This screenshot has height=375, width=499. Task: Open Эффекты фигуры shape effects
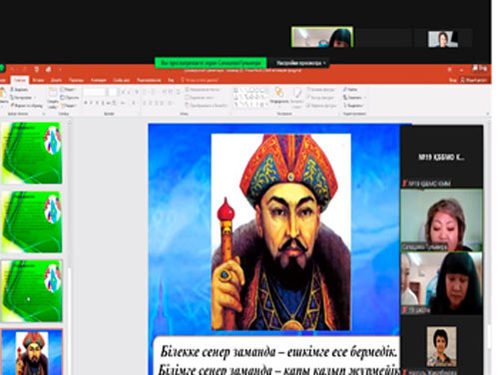[321, 105]
